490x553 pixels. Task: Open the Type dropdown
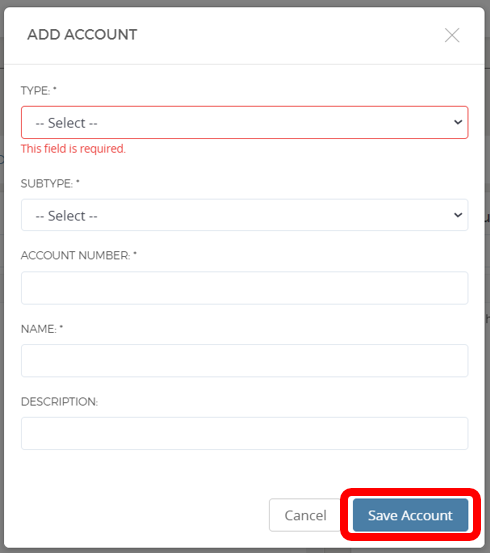[244, 122]
